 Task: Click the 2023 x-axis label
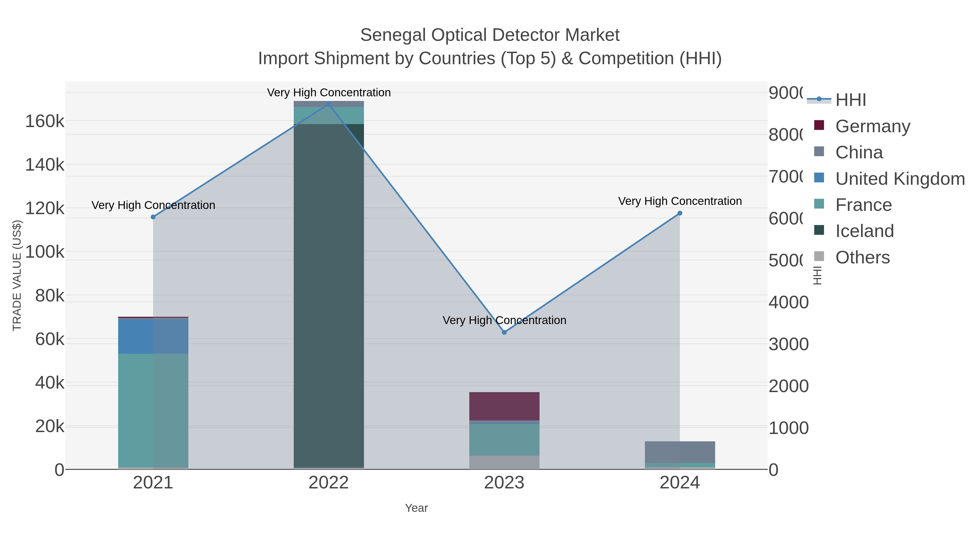[x=504, y=483]
